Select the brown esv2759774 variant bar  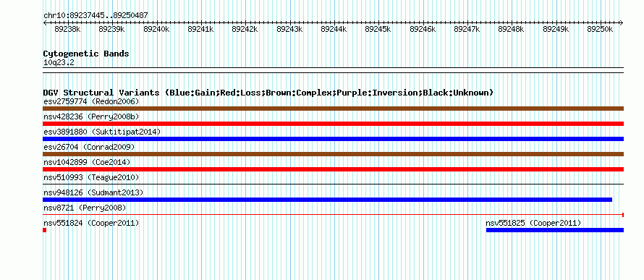point(333,109)
